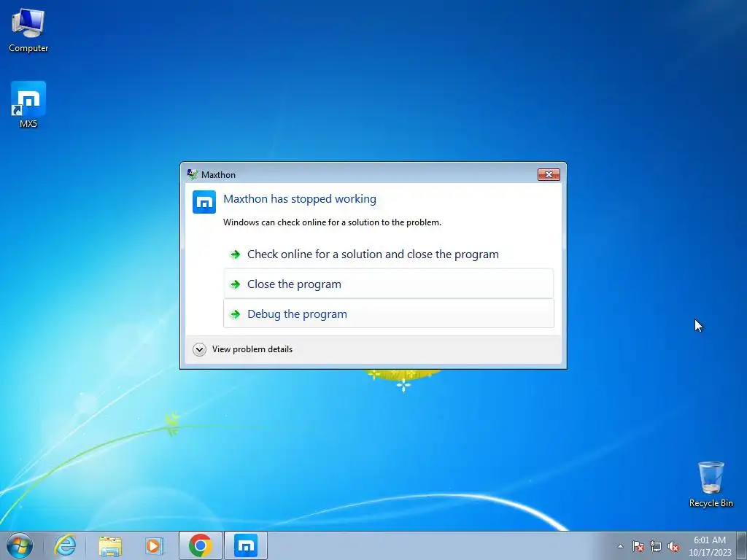Close the Maxthon error dialog
This screenshot has width=747, height=560.
coord(549,175)
